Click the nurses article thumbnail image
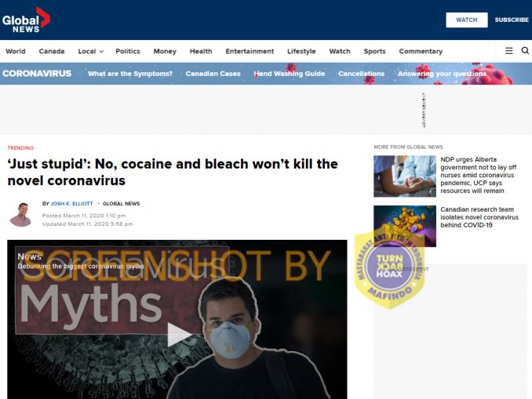The height and width of the screenshot is (399, 532). click(405, 176)
